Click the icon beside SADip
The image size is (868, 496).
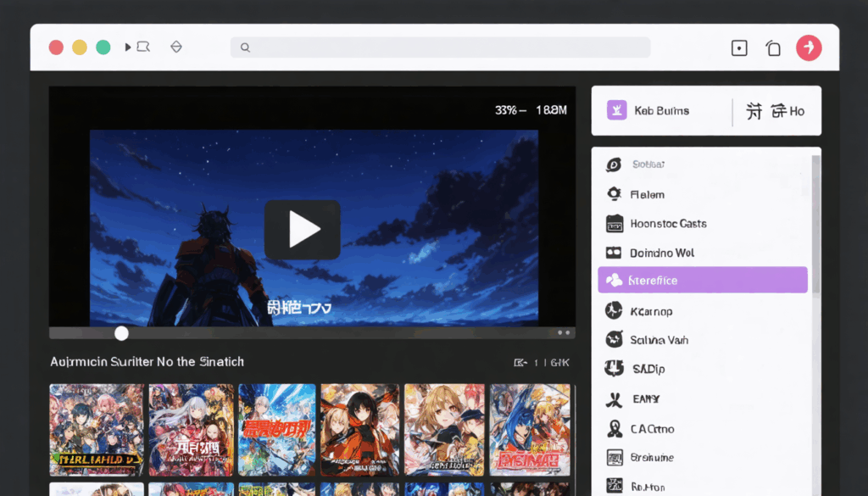(x=614, y=368)
